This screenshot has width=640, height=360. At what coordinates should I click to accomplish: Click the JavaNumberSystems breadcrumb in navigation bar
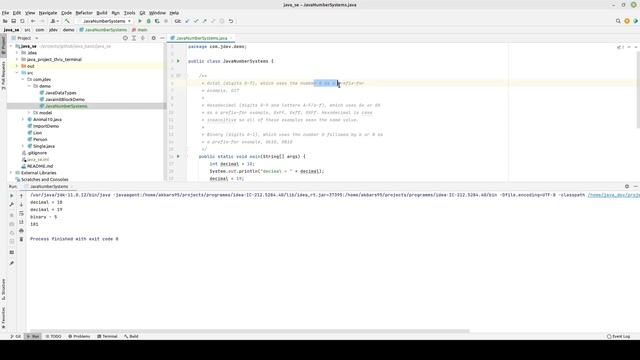click(103, 30)
